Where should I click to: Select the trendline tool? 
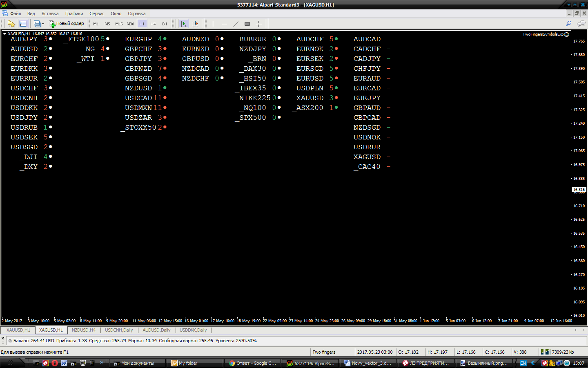coord(236,24)
